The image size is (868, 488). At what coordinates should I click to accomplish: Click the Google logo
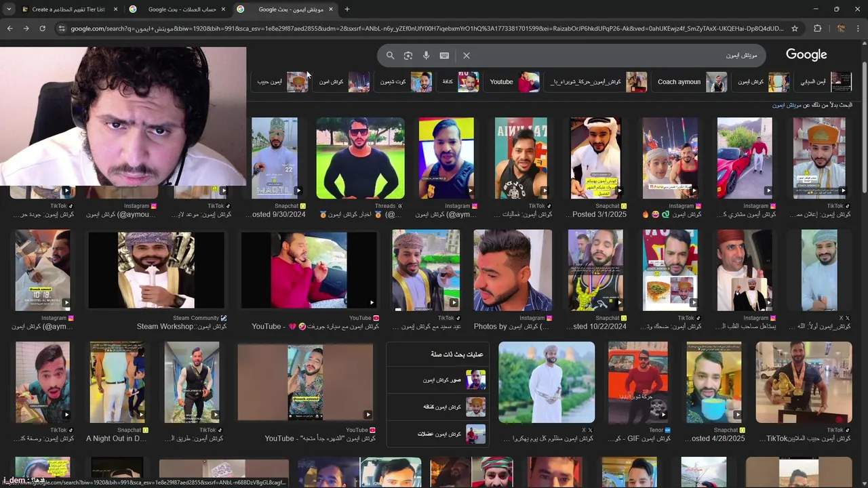[x=806, y=55]
